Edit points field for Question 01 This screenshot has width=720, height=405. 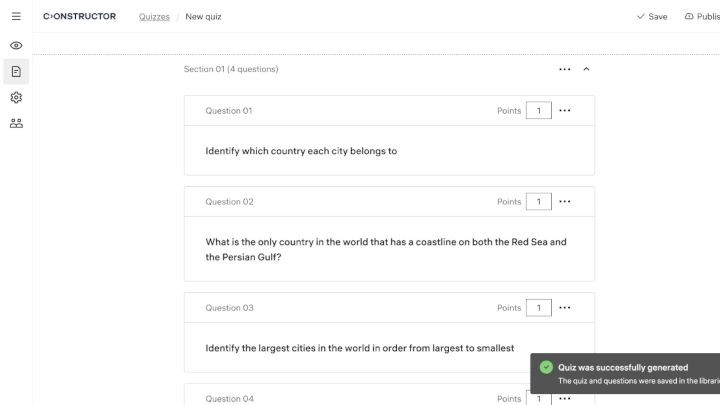point(538,110)
